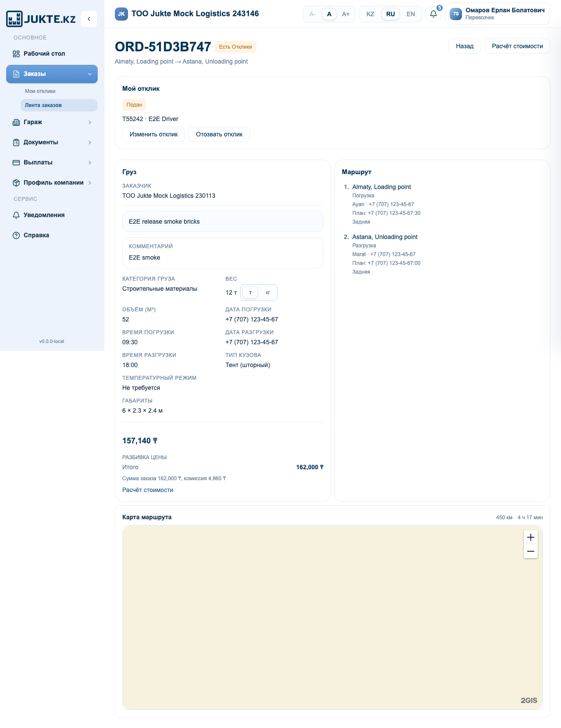Open the Расчёт стоимости link under price
The height and width of the screenshot is (728, 561).
(148, 490)
